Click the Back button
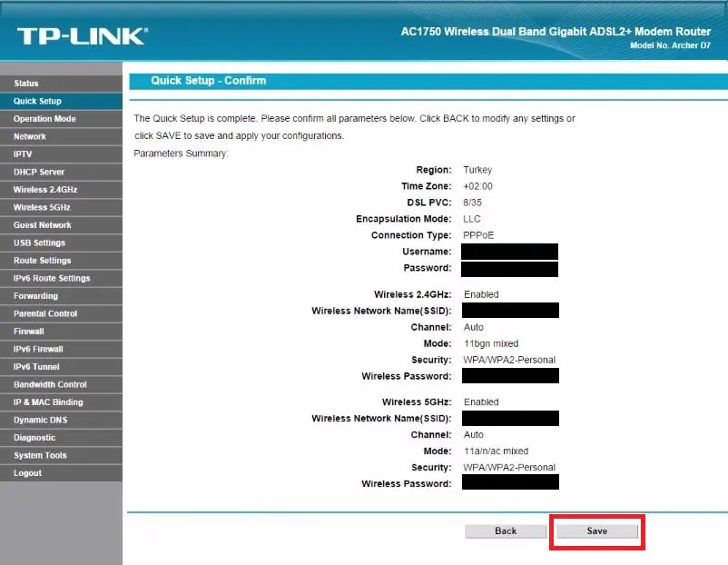Screen dimensions: 728x565 [x=506, y=531]
